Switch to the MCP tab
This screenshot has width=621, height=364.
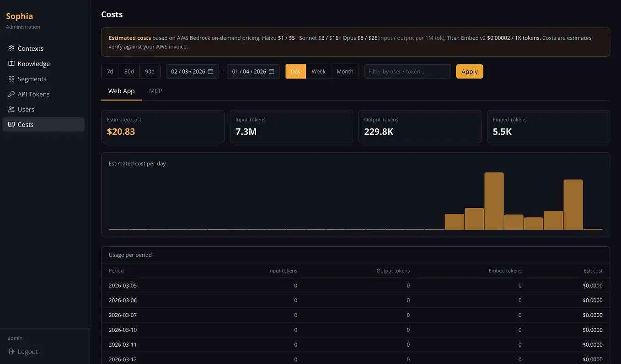click(155, 91)
